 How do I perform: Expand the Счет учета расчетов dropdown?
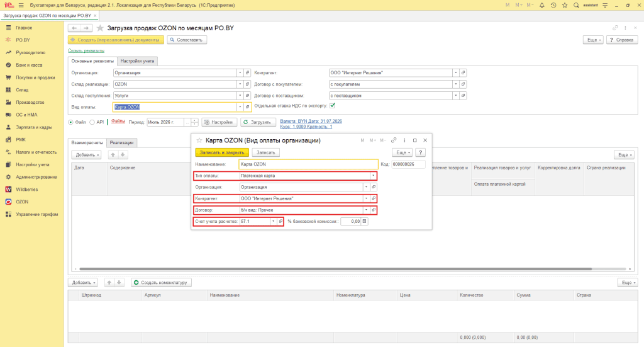click(x=273, y=221)
